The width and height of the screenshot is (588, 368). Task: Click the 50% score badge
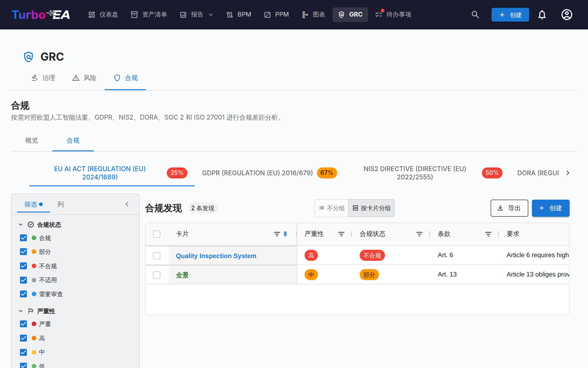click(x=492, y=173)
